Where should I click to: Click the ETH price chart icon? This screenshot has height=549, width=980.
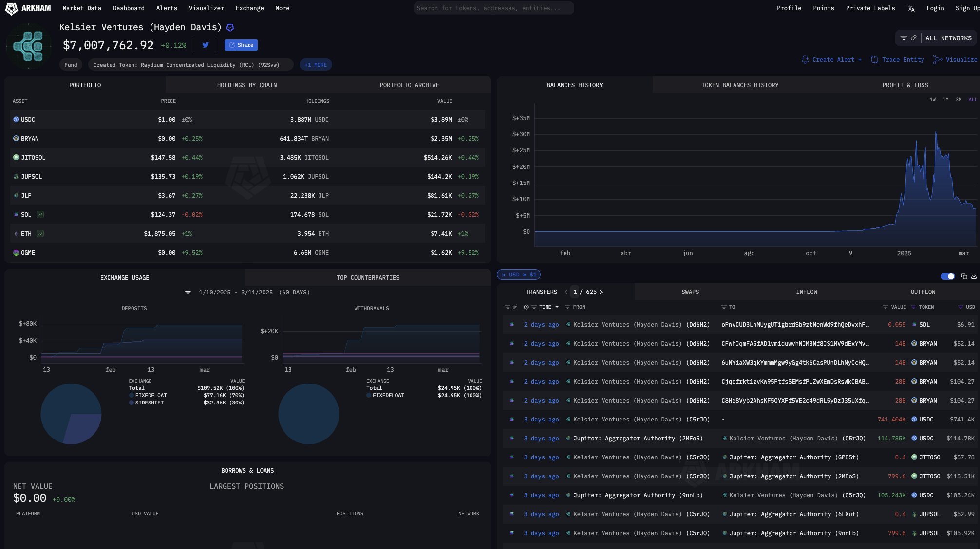coord(40,234)
